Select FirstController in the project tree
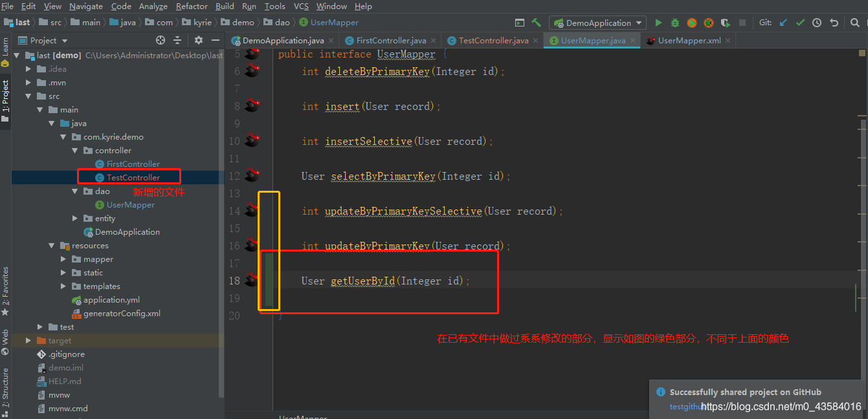This screenshot has width=868, height=419. [133, 164]
